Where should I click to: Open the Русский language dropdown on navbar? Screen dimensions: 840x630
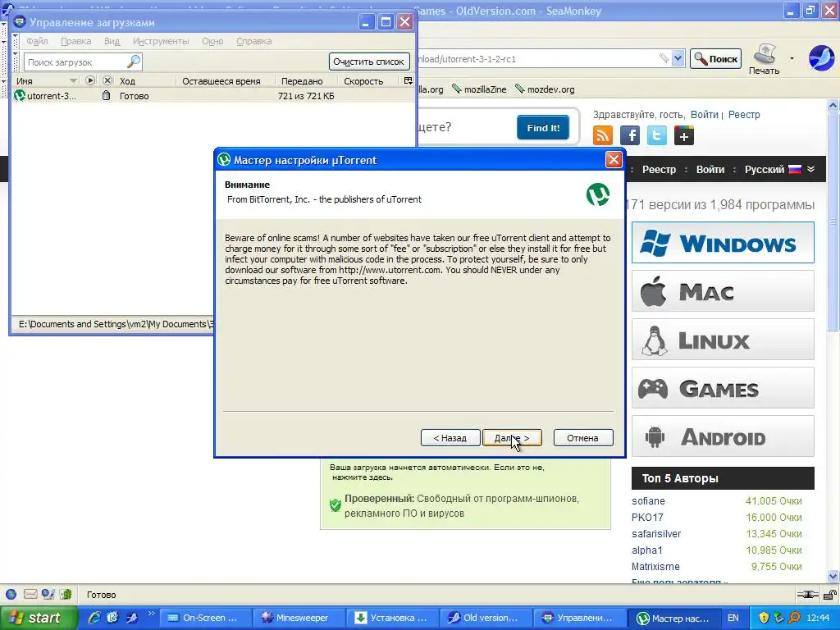pyautogui.click(x=779, y=169)
